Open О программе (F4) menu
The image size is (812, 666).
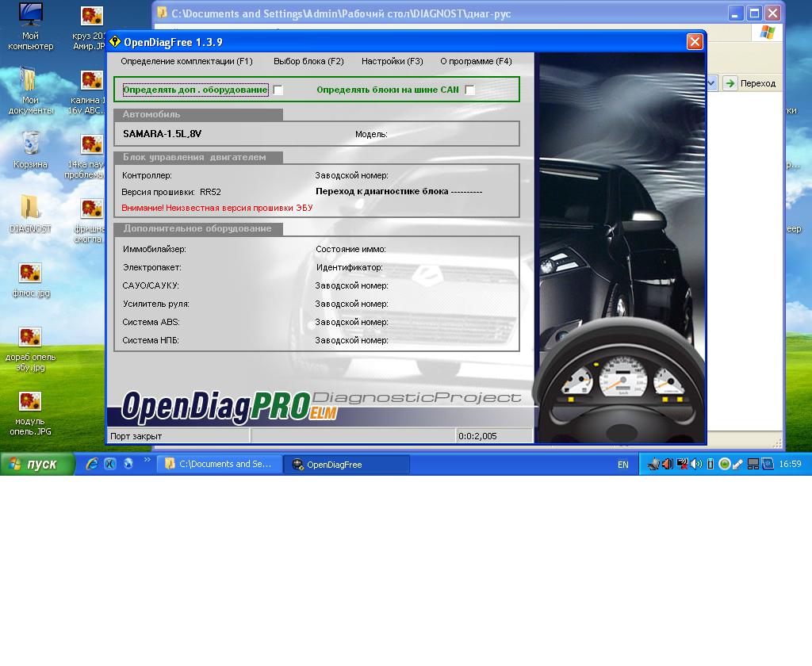(476, 61)
